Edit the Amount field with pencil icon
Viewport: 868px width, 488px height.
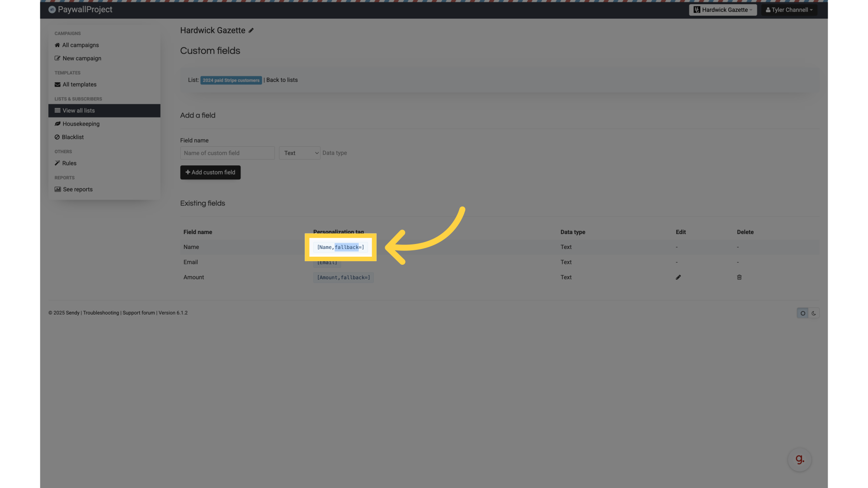(x=678, y=277)
